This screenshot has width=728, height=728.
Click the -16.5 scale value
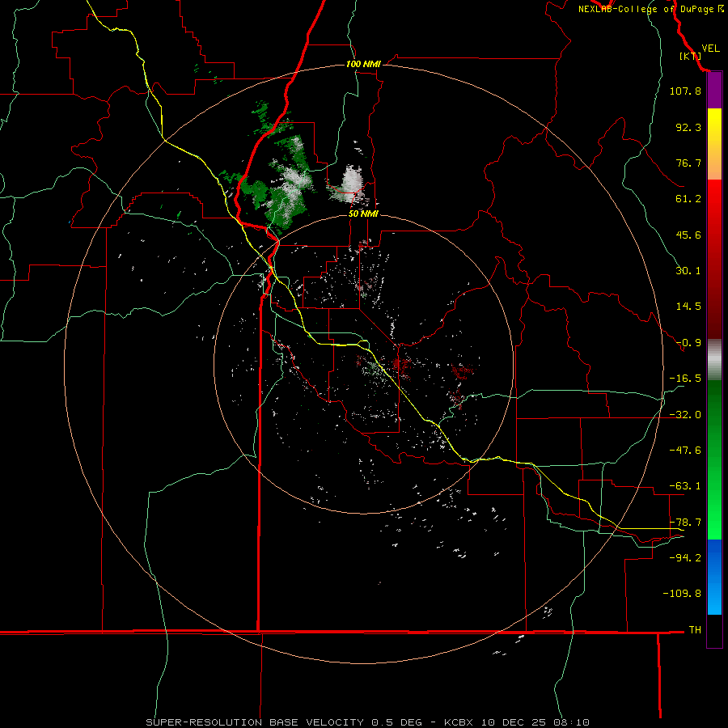[x=685, y=379]
